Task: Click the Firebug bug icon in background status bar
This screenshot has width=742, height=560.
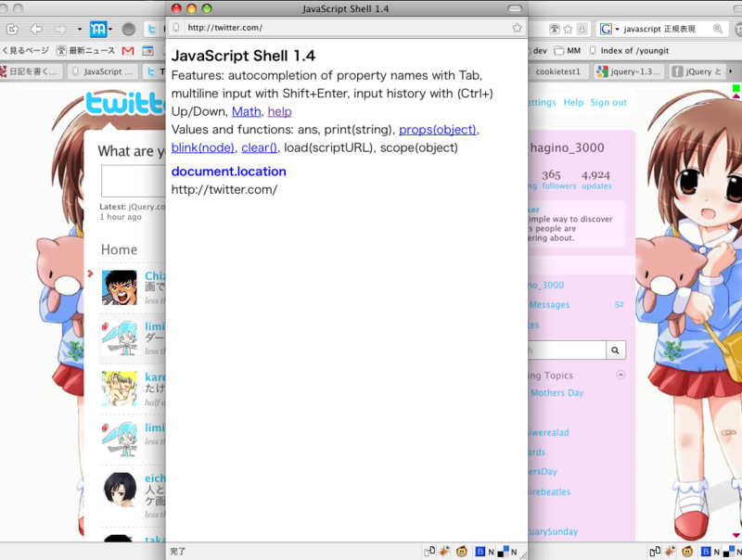Action: (x=670, y=551)
